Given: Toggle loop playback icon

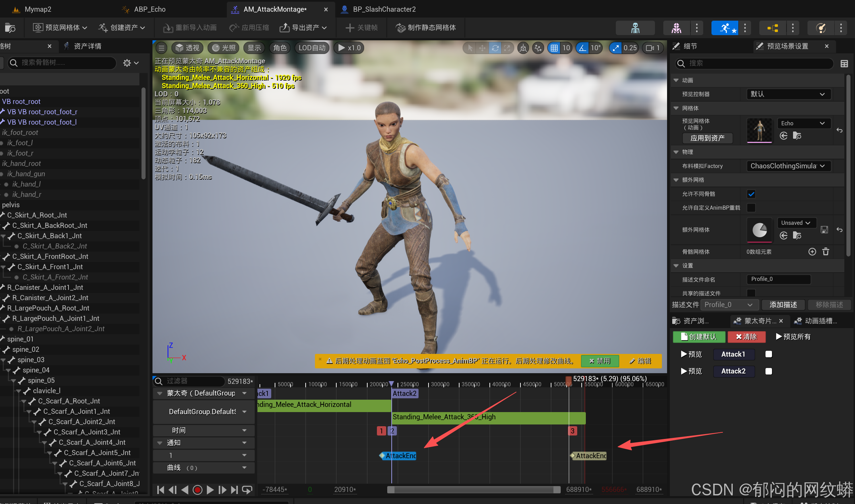Looking at the screenshot, I should tap(247, 490).
